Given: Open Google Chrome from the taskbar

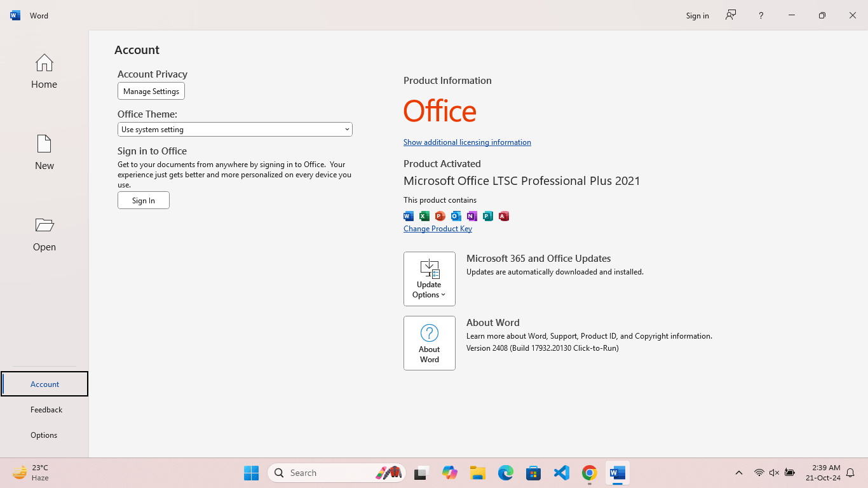Looking at the screenshot, I should pyautogui.click(x=590, y=473).
